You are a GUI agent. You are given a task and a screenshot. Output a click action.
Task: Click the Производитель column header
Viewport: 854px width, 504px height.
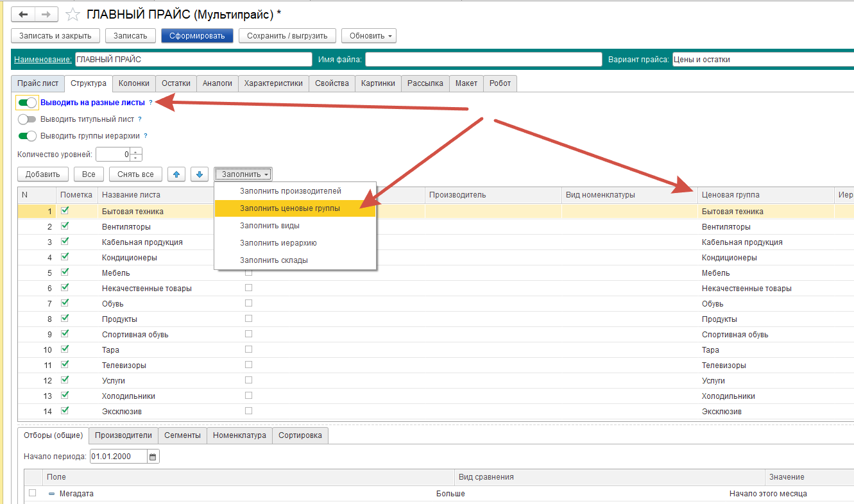[x=493, y=195]
